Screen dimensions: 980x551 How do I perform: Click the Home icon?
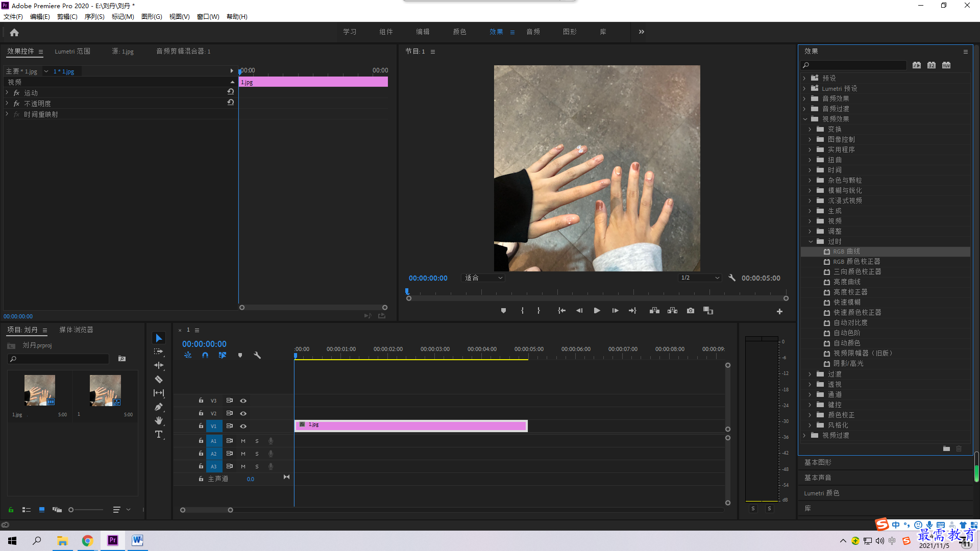pyautogui.click(x=14, y=32)
